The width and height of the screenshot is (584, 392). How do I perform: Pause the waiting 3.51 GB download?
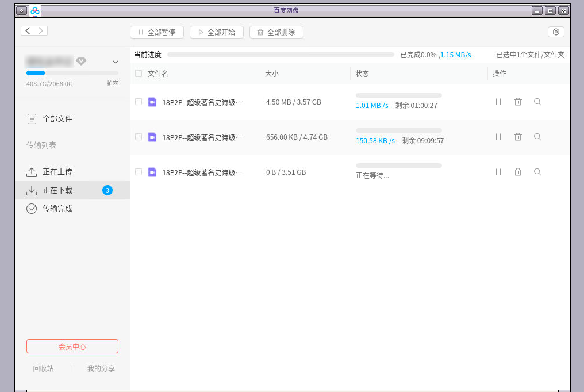point(498,172)
